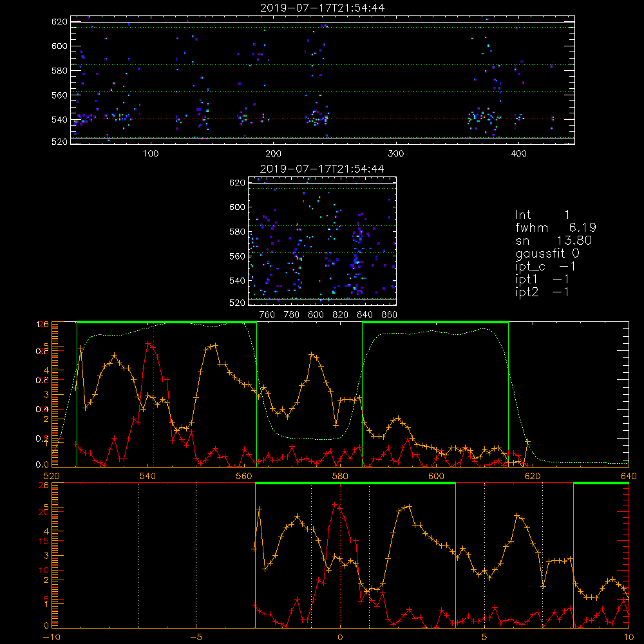Click x-axis label 200 on top plot

273,154
